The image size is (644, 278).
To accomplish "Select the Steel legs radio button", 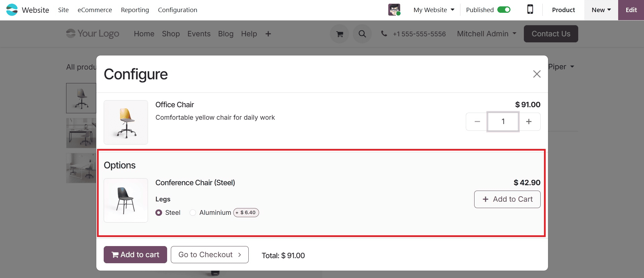I will click(159, 212).
